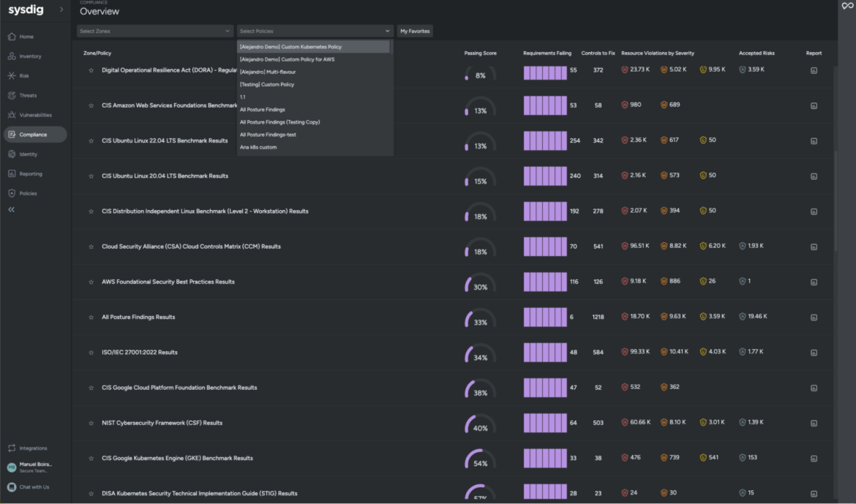Open the Select Zones dropdown
This screenshot has height=504, width=856.
(x=155, y=31)
